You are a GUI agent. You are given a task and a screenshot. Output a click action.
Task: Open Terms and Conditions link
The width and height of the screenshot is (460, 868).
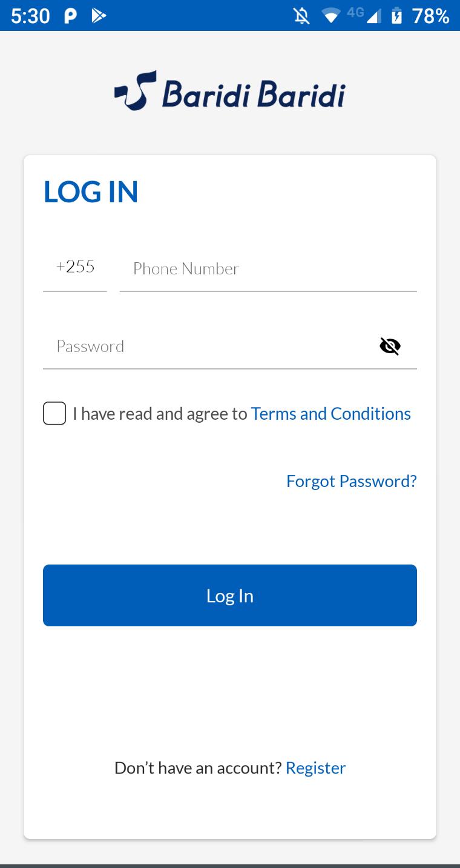pos(330,414)
